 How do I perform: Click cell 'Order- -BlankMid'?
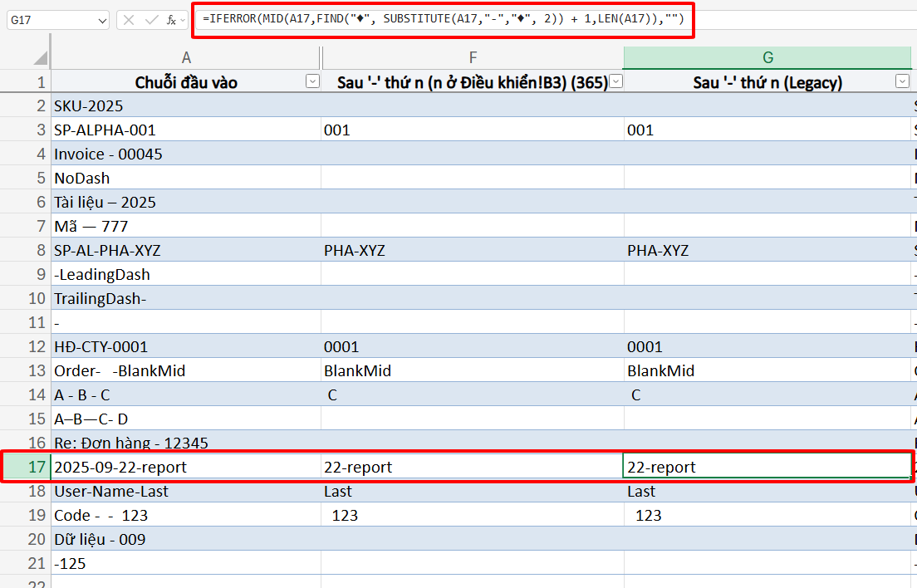click(x=186, y=370)
